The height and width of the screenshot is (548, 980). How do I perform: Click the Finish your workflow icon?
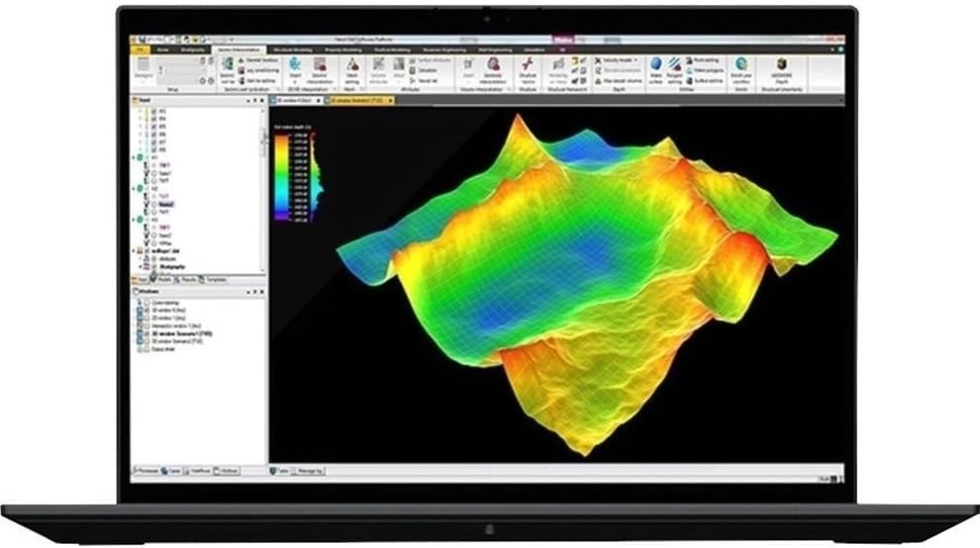point(739,64)
